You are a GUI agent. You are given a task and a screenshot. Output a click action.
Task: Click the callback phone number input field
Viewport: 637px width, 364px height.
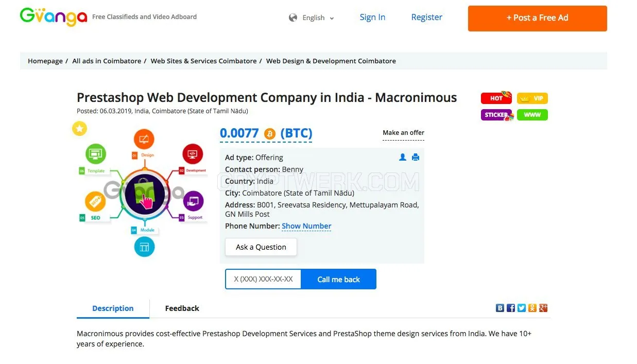[264, 279]
